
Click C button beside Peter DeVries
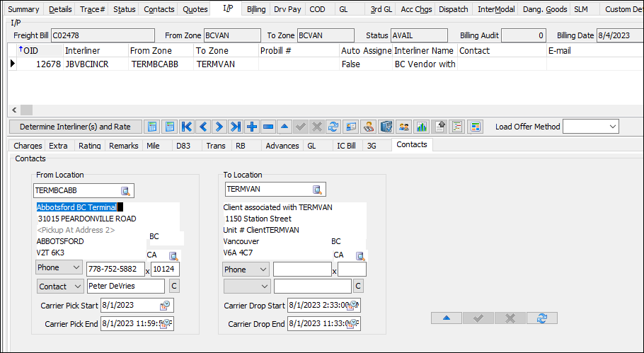click(173, 287)
